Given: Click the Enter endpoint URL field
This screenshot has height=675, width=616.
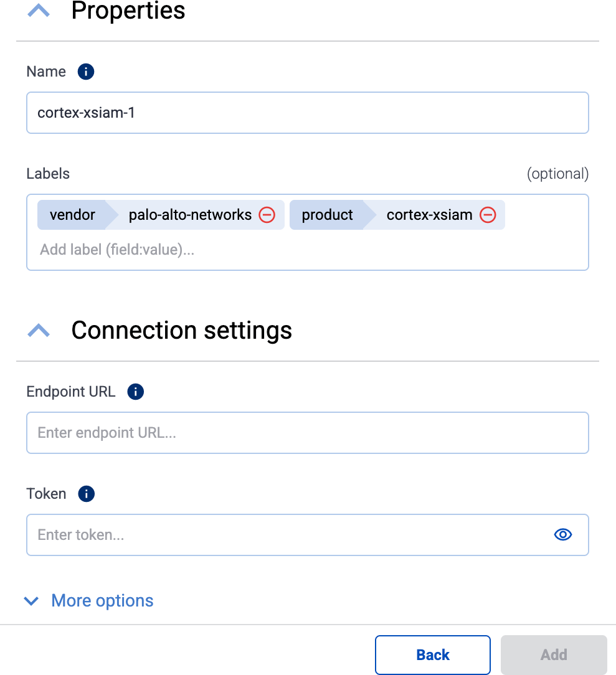Looking at the screenshot, I should 308,432.
